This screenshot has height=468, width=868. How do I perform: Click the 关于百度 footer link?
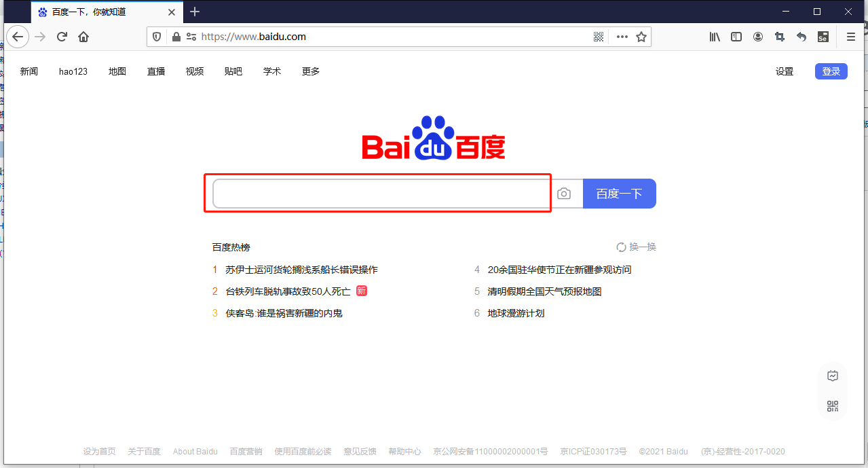point(145,452)
